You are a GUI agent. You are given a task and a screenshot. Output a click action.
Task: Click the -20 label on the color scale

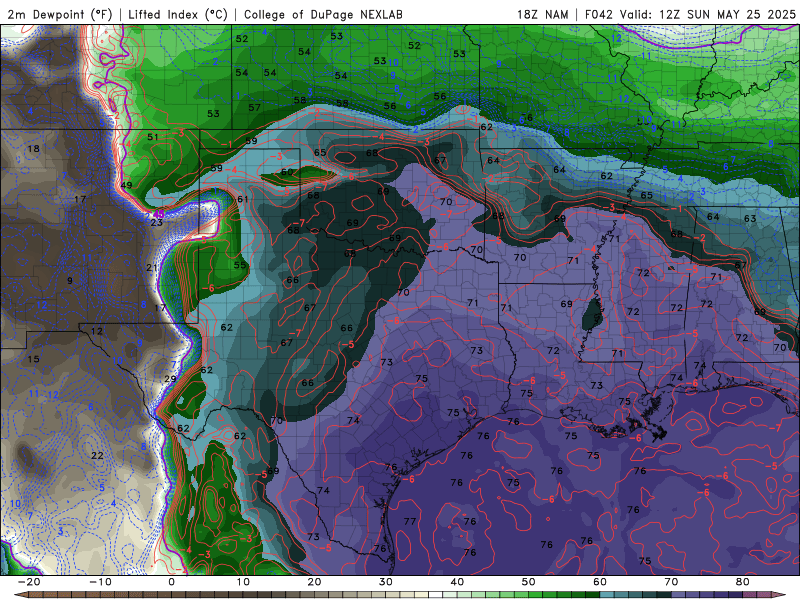(x=29, y=582)
